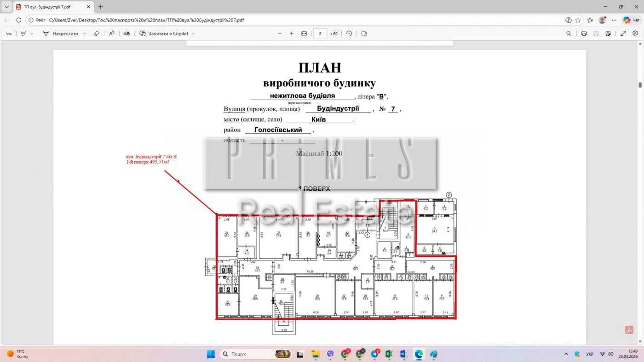Rotate the PDF page

[349, 34]
